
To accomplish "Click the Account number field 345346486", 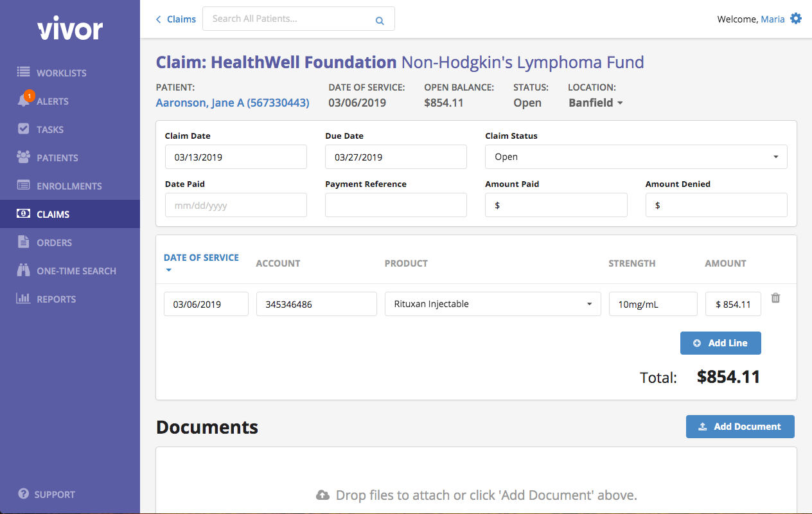I will pyautogui.click(x=317, y=304).
